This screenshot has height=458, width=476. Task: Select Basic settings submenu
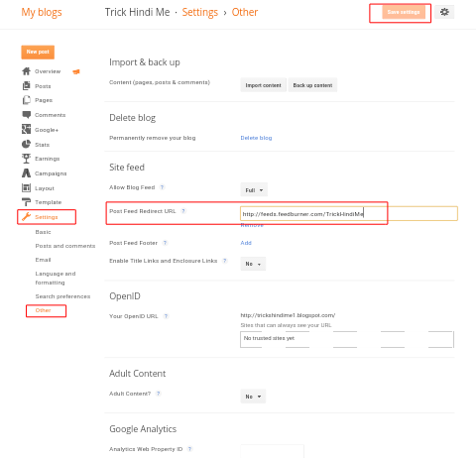pos(43,232)
